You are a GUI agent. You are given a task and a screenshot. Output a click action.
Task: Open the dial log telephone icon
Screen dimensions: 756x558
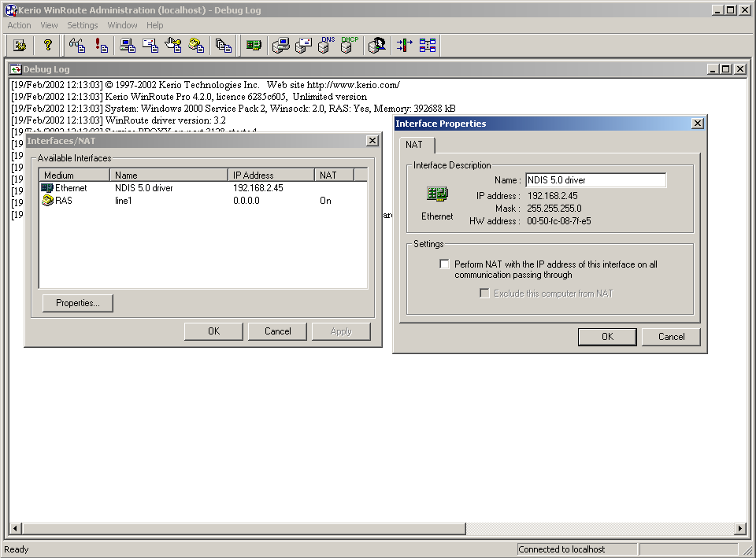click(196, 46)
